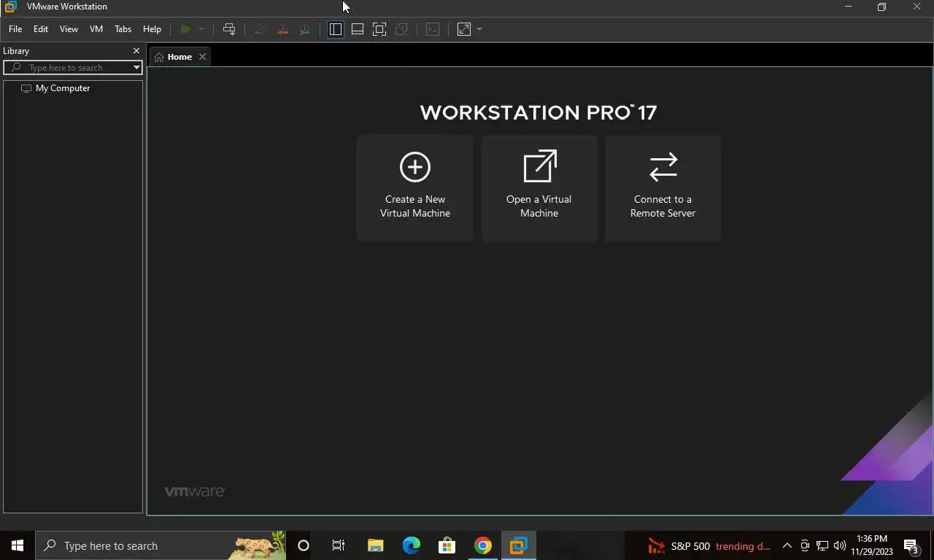Minimize the VMware Workstation window
Screen dimensions: 934x560
pyautogui.click(x=848, y=7)
